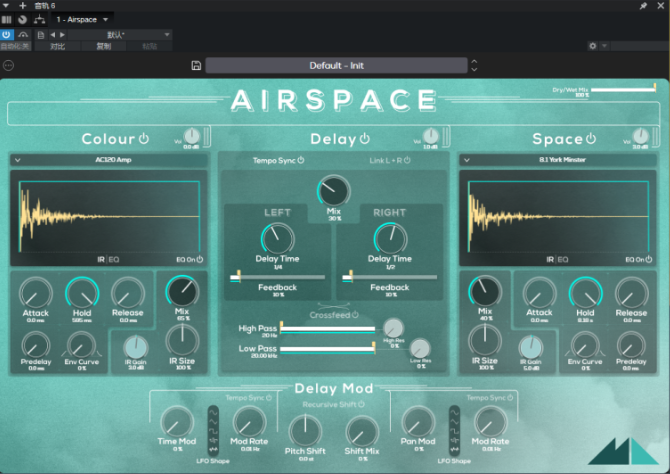This screenshot has height=474, width=670.
Task: Click the left LFO Shape selector
Action: pos(211,431)
